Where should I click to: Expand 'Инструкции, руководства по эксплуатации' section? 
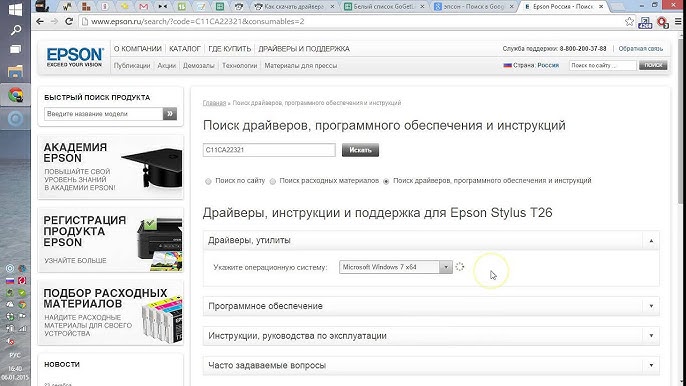coord(431,336)
